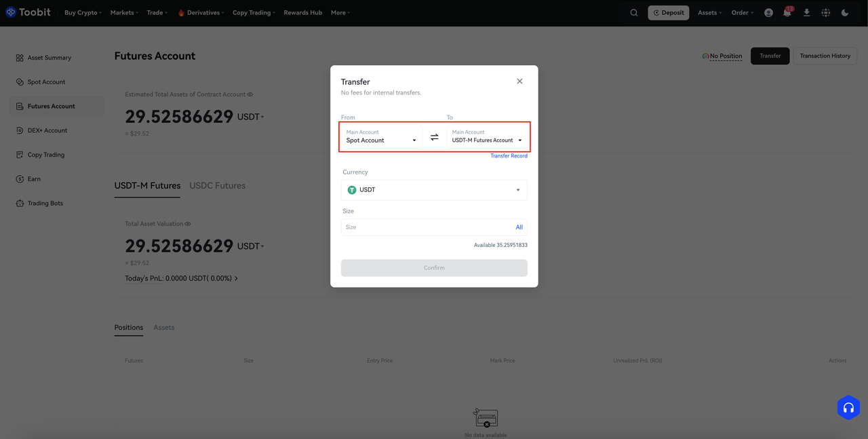Image resolution: width=868 pixels, height=439 pixels.
Task: Click the Size column header in positions table
Action: point(248,361)
